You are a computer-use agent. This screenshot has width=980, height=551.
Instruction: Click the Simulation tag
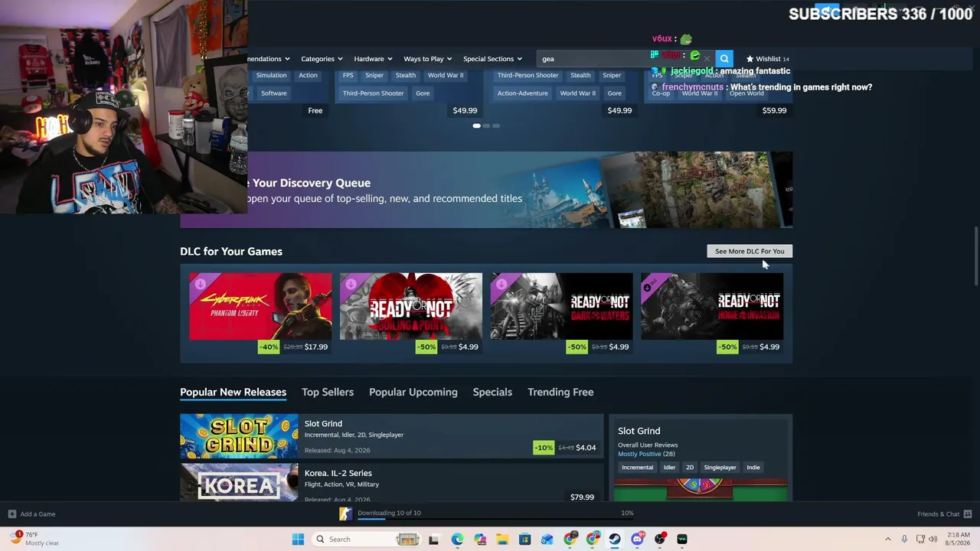[x=271, y=75]
